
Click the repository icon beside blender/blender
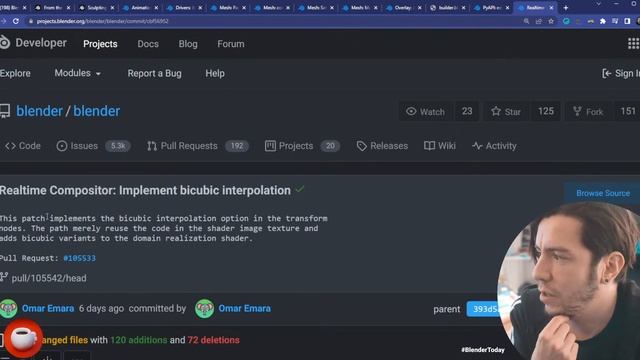[x=5, y=111]
